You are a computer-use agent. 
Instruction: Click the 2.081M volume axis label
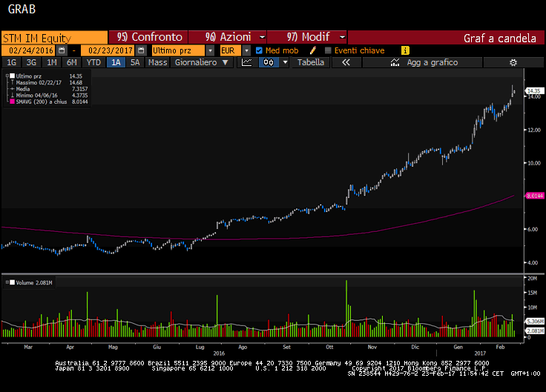click(535, 330)
